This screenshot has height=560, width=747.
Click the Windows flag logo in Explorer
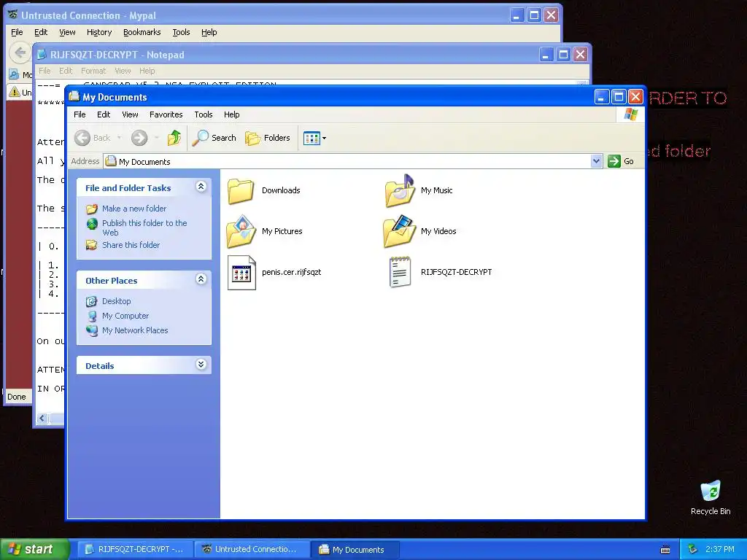pos(631,114)
